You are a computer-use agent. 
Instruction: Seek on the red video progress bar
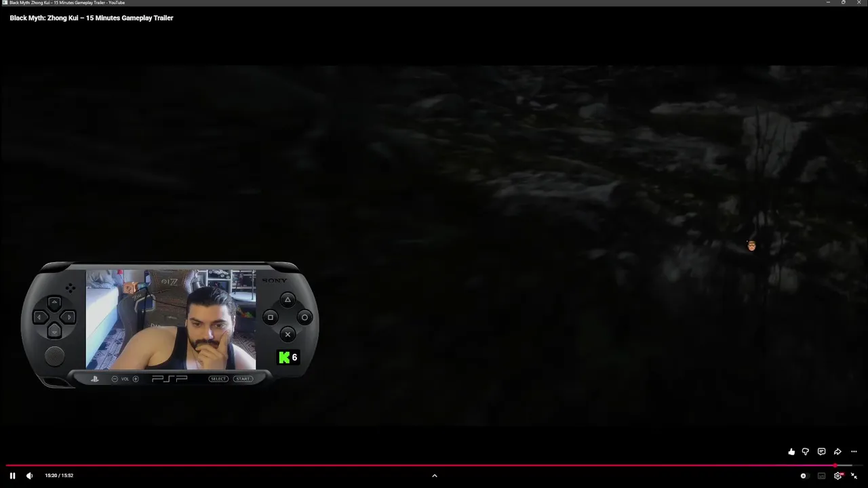434,466
